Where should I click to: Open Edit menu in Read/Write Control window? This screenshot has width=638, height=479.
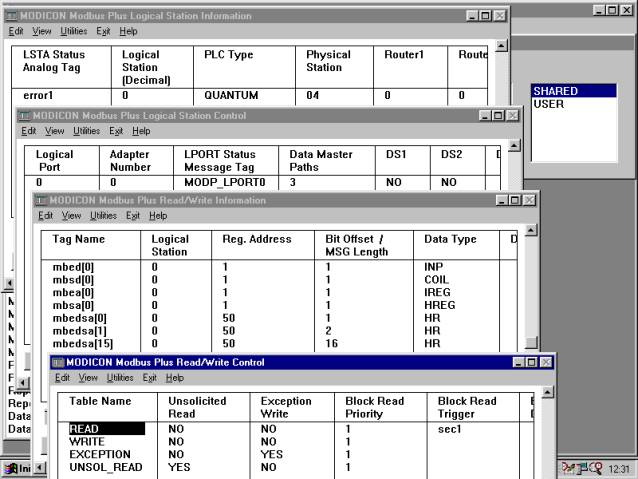click(62, 378)
